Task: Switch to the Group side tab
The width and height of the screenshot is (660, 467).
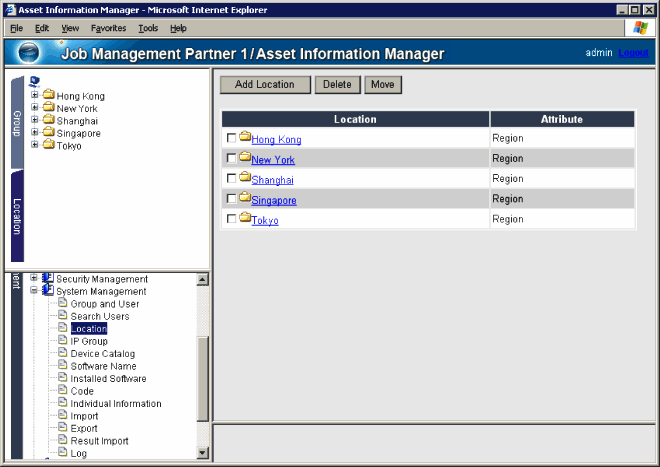Action: click(x=17, y=123)
